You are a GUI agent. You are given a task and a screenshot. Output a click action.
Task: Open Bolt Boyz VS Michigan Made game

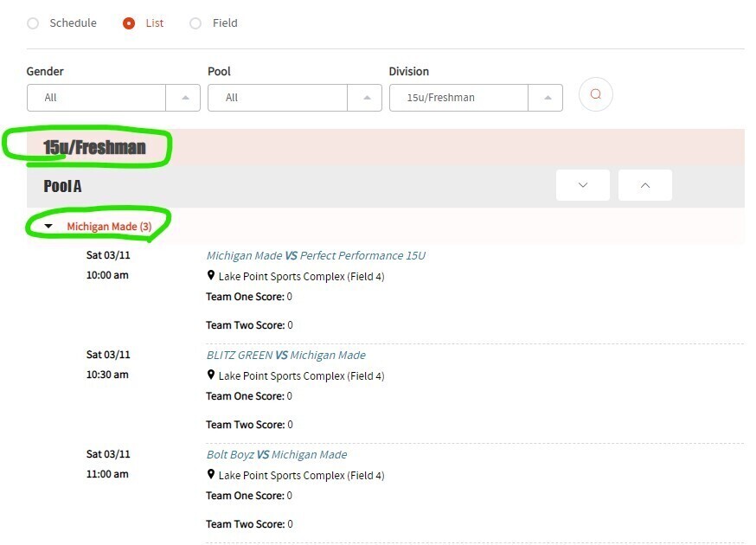[277, 455]
